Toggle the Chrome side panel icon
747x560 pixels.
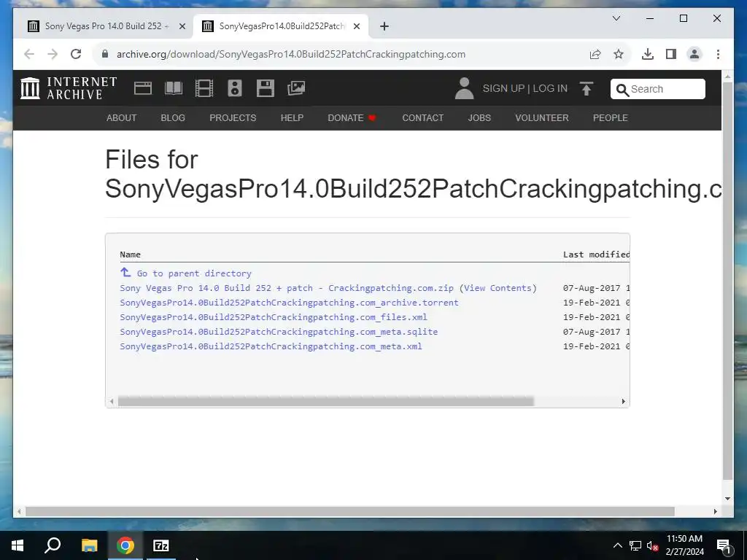tap(671, 54)
